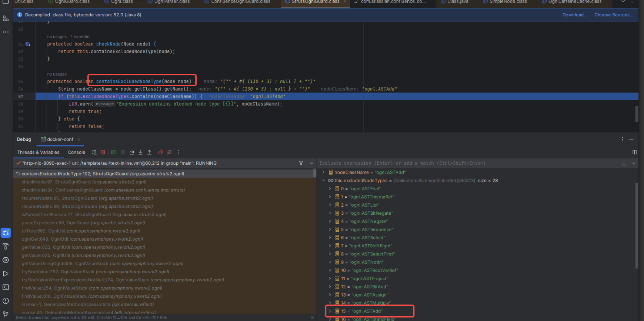Open thread selector dropdown arrow
Image resolution: width=644 pixels, height=321 pixels.
[312, 163]
